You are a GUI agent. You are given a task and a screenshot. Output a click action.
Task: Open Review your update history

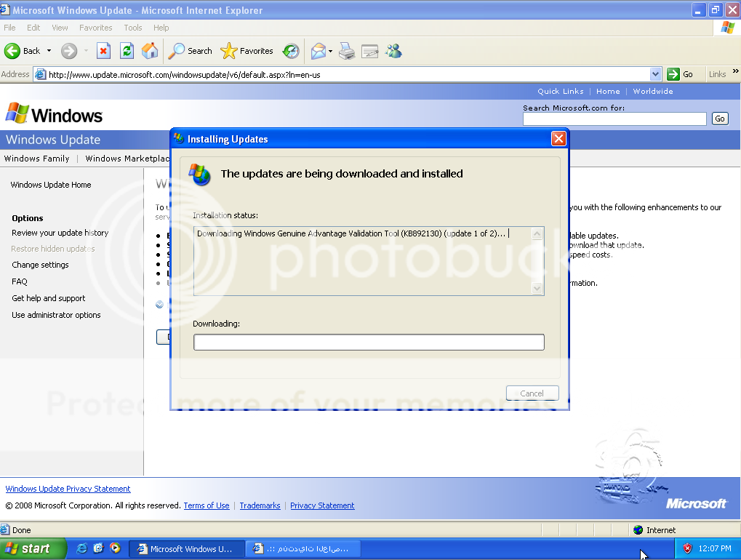pos(60,233)
